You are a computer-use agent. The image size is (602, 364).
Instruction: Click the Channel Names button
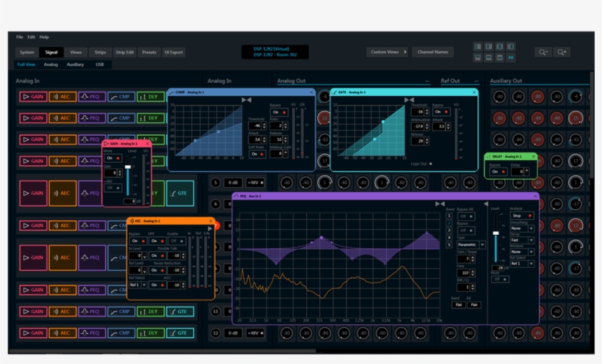(x=432, y=52)
